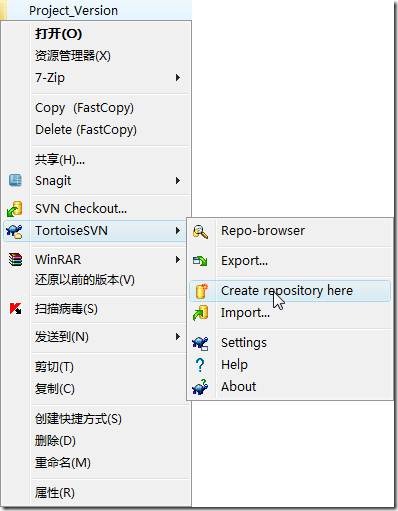Click the Repo-browser magnifier icon
The height and width of the screenshot is (511, 398).
tap(200, 232)
